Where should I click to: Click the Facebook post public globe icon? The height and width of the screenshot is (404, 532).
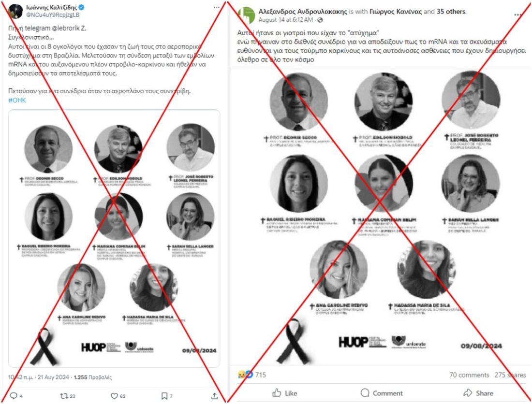320,20
